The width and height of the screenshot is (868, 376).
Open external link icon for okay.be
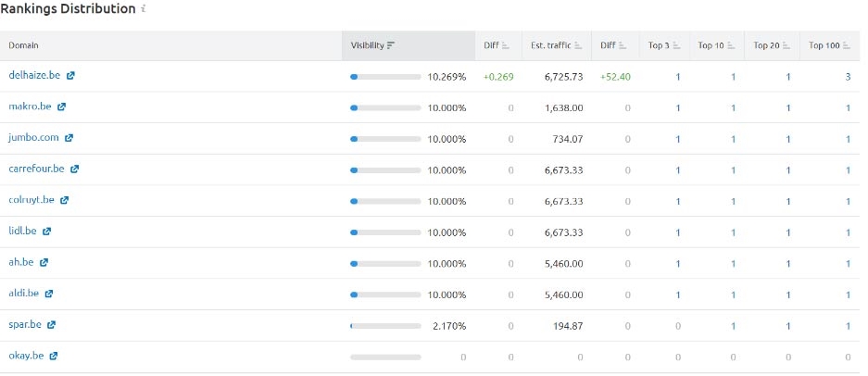[53, 356]
